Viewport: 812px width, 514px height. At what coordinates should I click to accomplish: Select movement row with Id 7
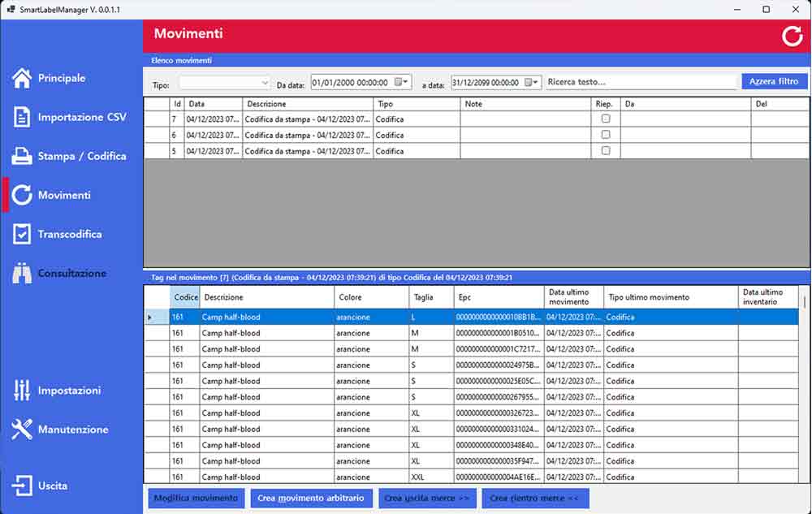pyautogui.click(x=477, y=119)
